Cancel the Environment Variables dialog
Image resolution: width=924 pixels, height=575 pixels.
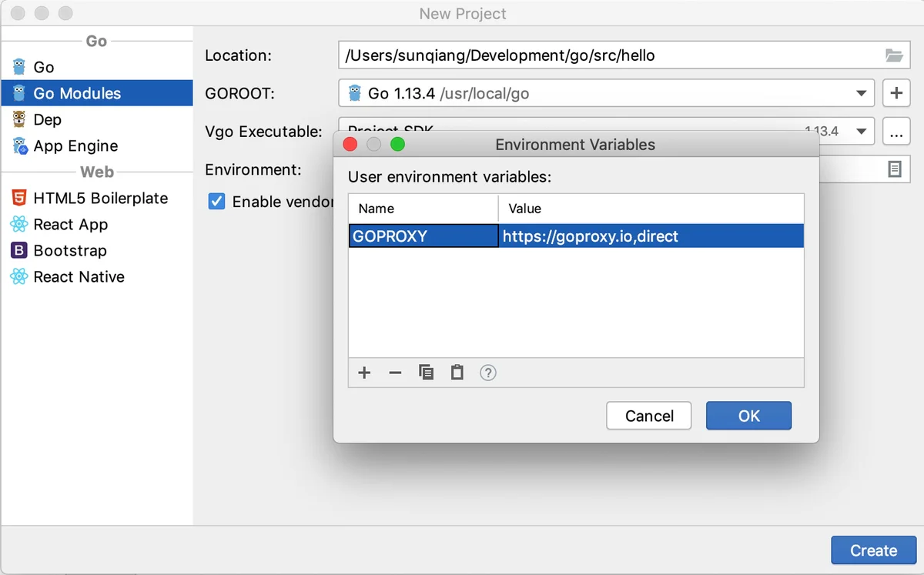(649, 416)
